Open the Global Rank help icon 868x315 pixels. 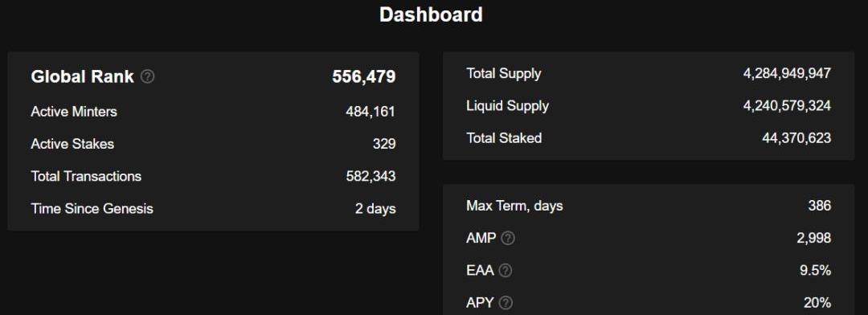147,76
